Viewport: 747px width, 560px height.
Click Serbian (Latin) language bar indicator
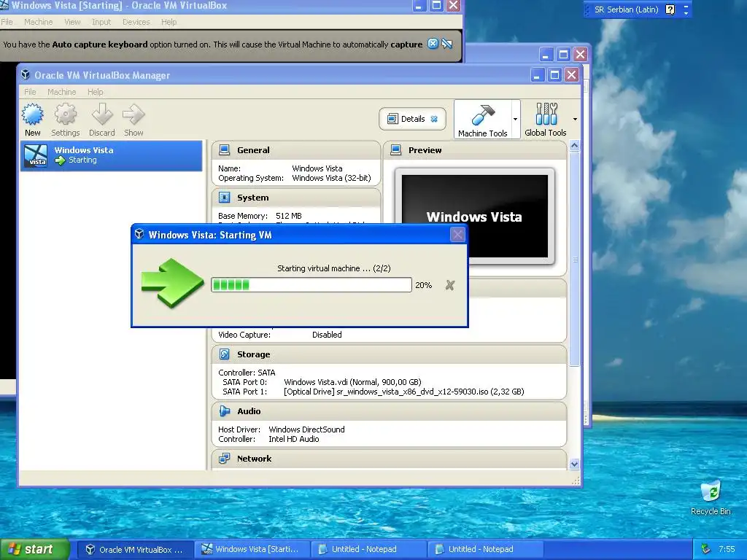click(x=626, y=9)
